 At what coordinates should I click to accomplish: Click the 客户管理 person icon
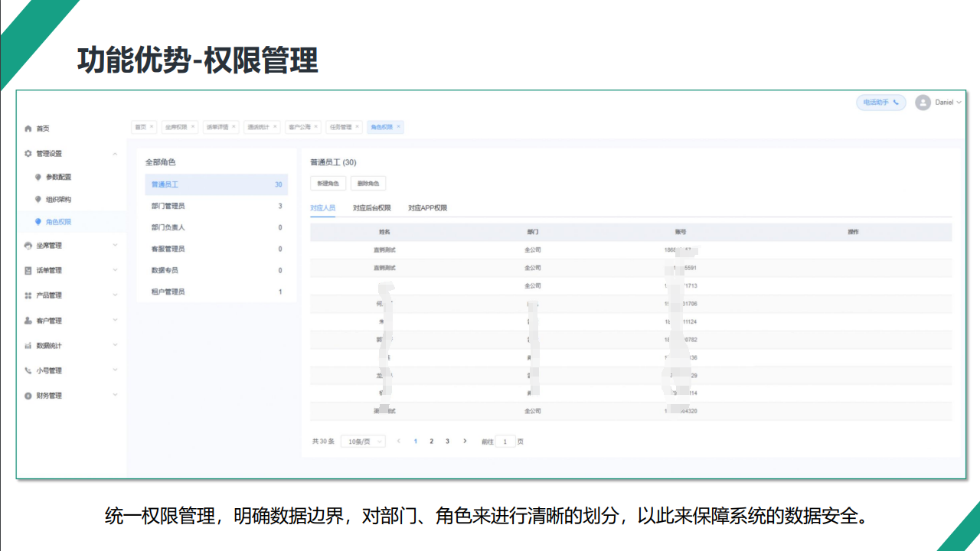28,321
